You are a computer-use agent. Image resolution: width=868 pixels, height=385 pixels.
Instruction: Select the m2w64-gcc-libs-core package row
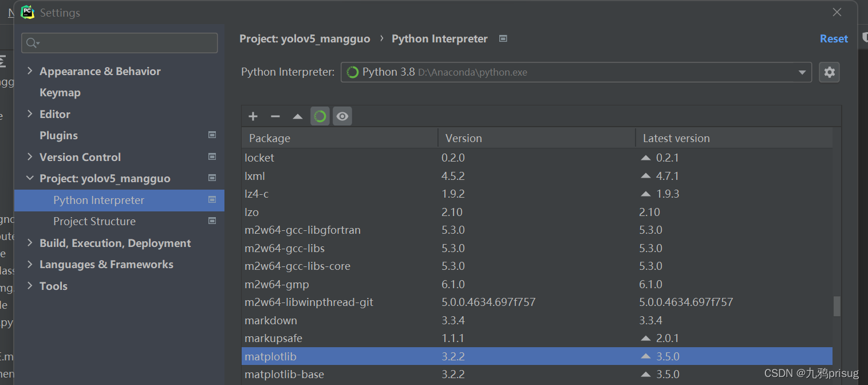pos(537,266)
